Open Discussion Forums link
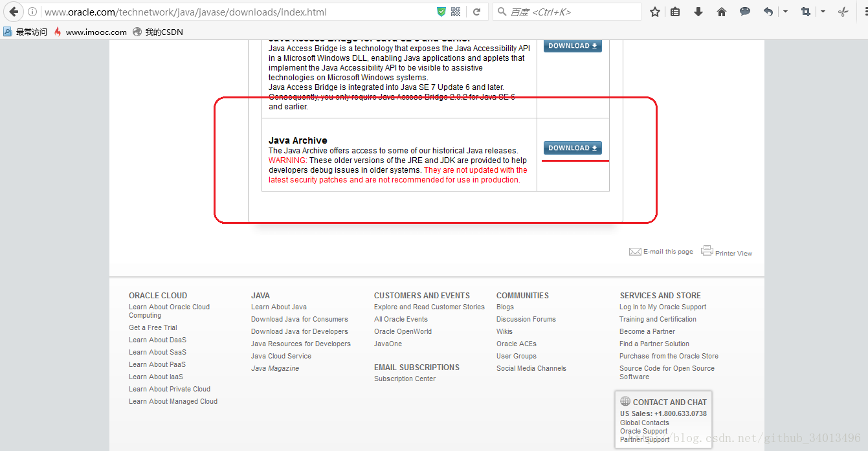The image size is (868, 451). pos(526,320)
